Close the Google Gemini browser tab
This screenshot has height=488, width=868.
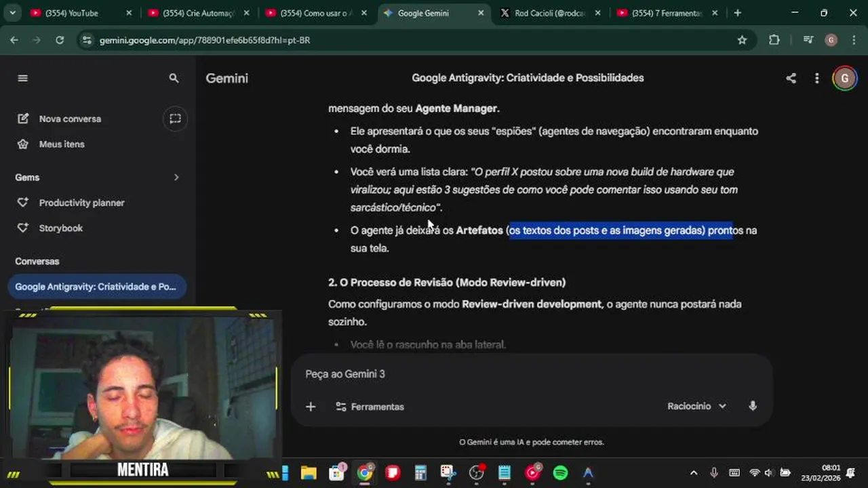click(481, 13)
